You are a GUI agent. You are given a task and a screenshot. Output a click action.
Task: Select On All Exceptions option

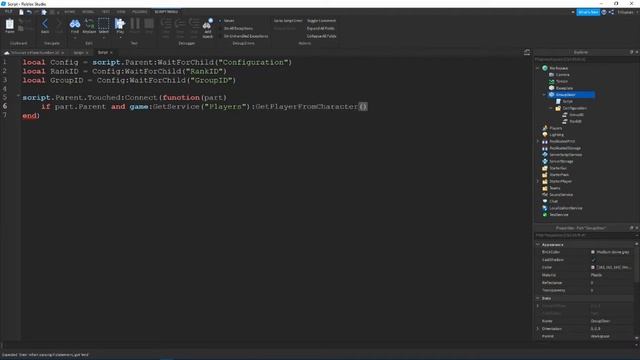click(236, 29)
